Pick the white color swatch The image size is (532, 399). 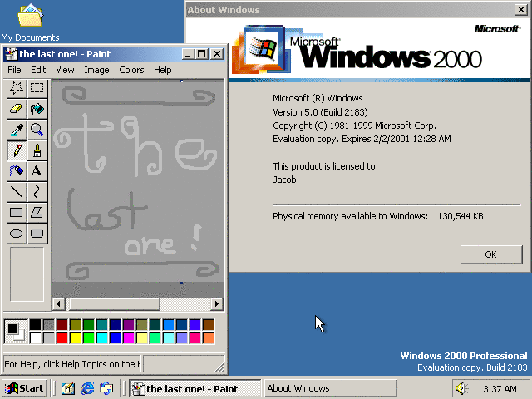[x=35, y=338]
